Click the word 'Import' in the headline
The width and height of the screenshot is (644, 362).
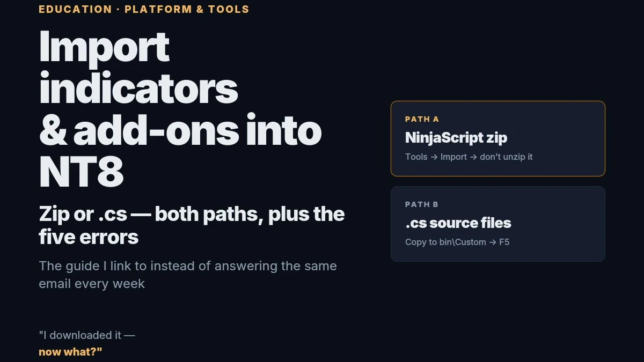click(x=105, y=47)
